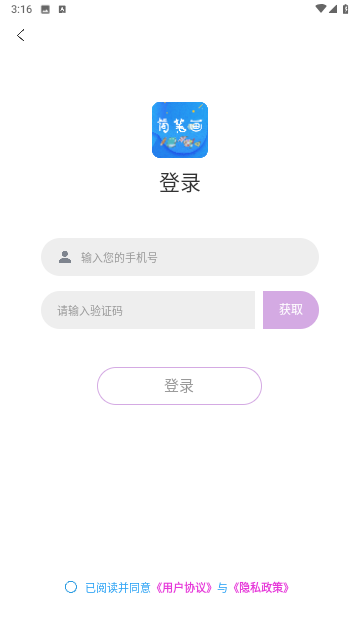
Task: Tap the 与 text between policy links
Action: tap(222, 588)
